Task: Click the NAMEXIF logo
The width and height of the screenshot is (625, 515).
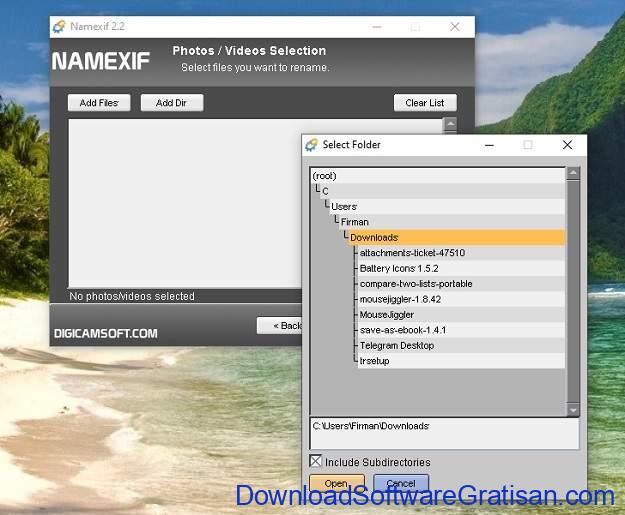Action: click(x=100, y=61)
